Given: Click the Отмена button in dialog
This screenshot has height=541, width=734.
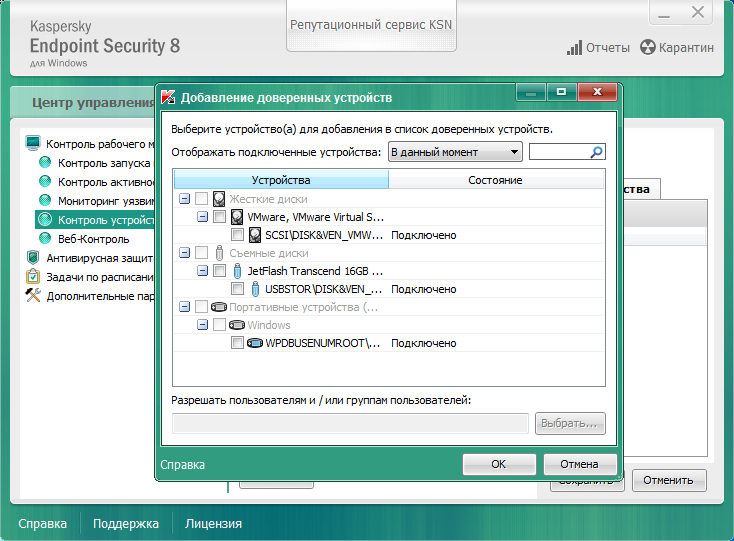Looking at the screenshot, I should [x=580, y=464].
